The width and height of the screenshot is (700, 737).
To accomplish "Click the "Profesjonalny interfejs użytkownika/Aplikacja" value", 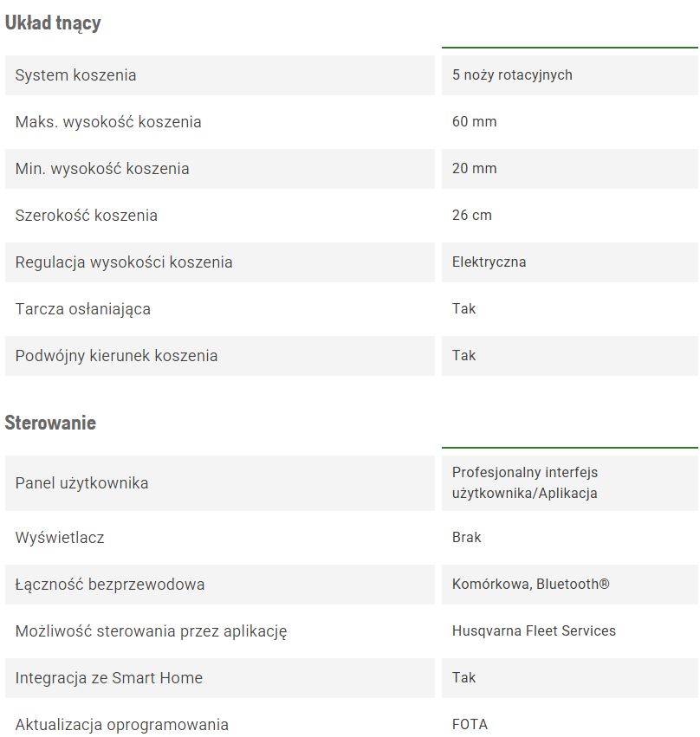I will 525,483.
